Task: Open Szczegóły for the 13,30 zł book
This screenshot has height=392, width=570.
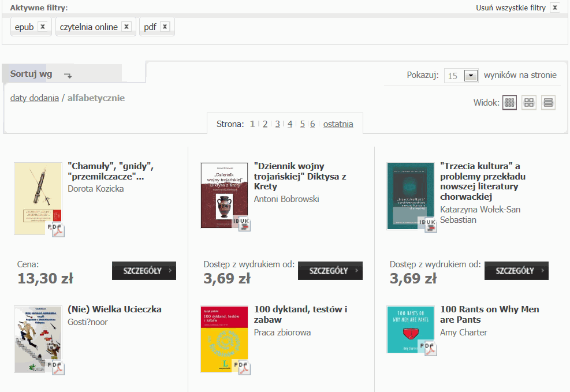Action: pos(144,270)
